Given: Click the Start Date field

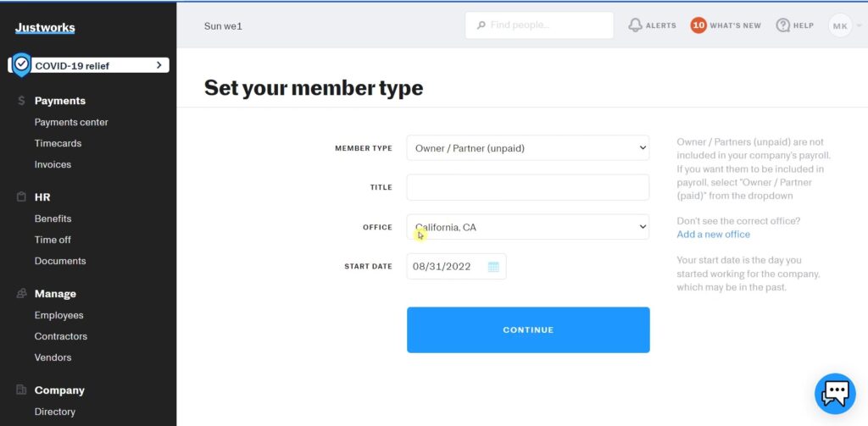Looking at the screenshot, I should point(456,266).
